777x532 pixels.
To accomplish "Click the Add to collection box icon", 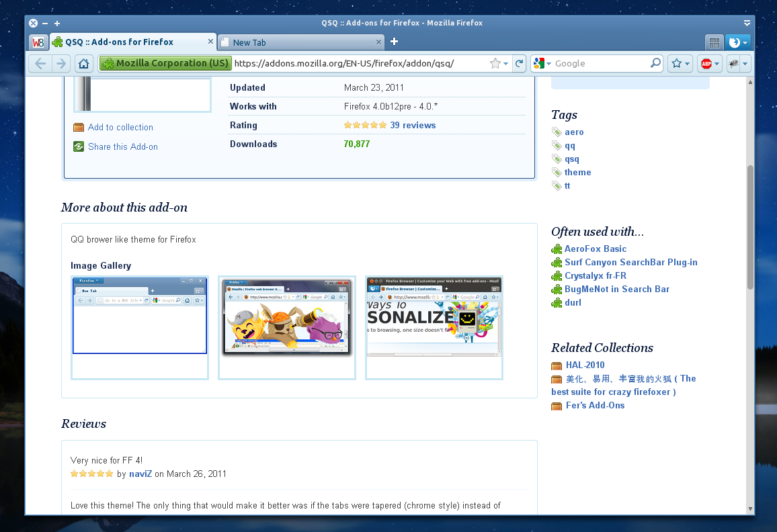I will 78,128.
